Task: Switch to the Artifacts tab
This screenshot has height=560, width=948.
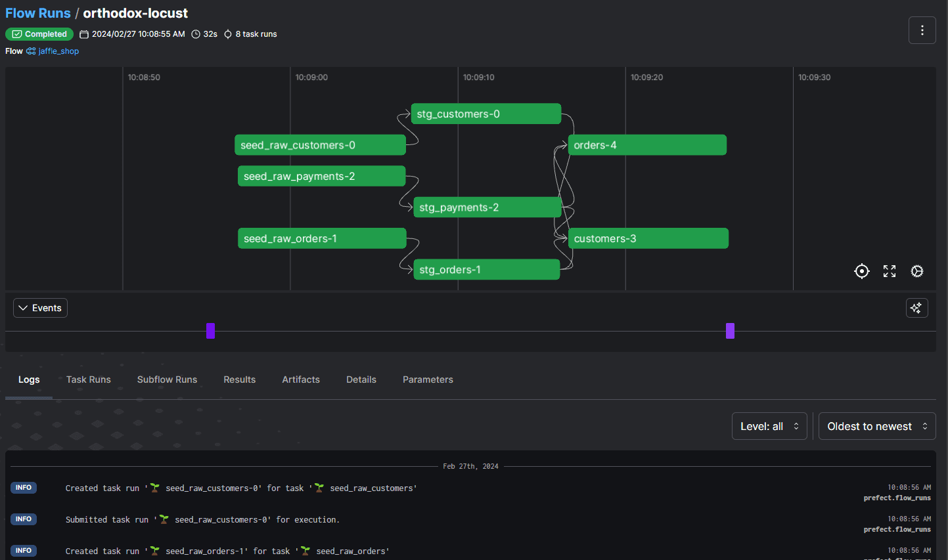Action: tap(301, 379)
